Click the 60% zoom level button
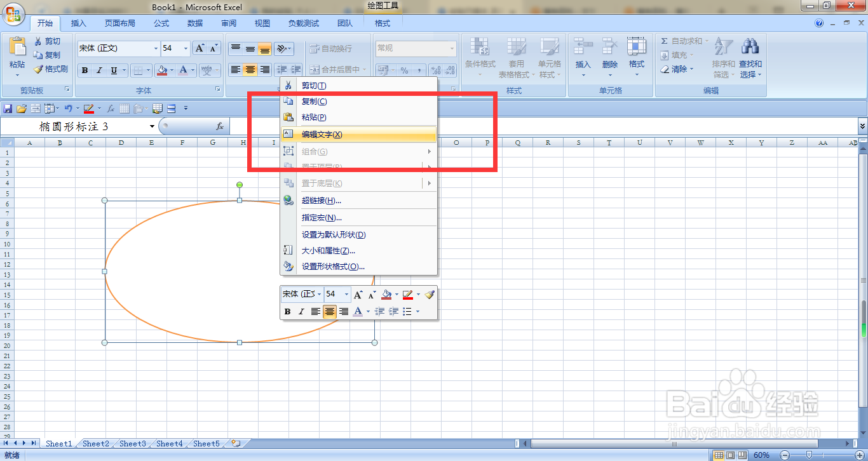868x461 pixels. click(761, 455)
